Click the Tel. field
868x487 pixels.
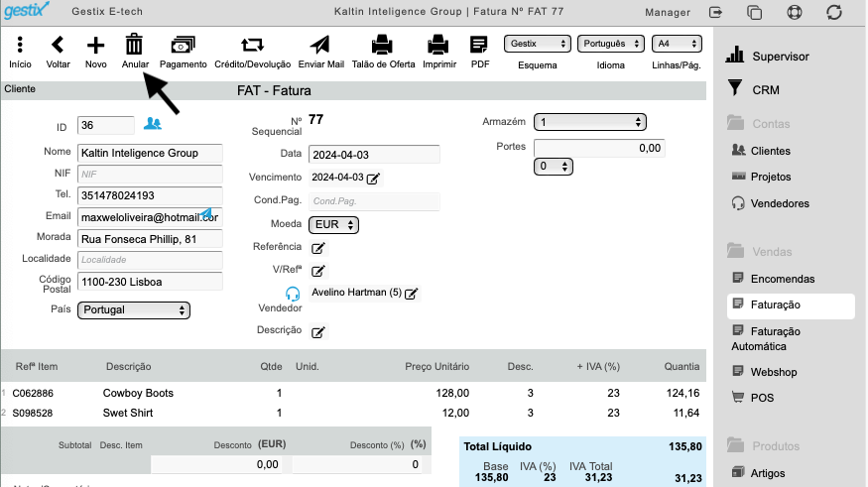click(150, 196)
